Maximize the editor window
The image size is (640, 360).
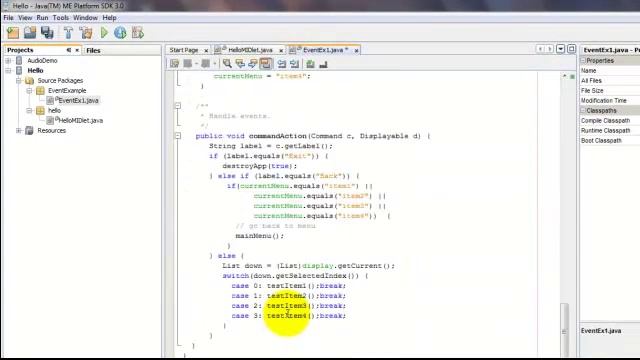[571, 49]
